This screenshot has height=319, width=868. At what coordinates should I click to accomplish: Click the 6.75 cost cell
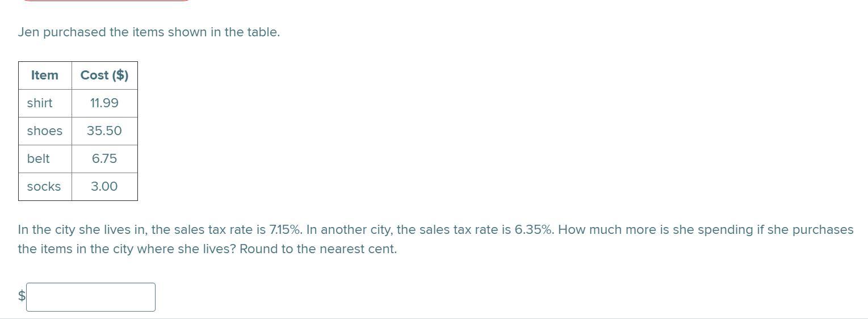coord(104,158)
